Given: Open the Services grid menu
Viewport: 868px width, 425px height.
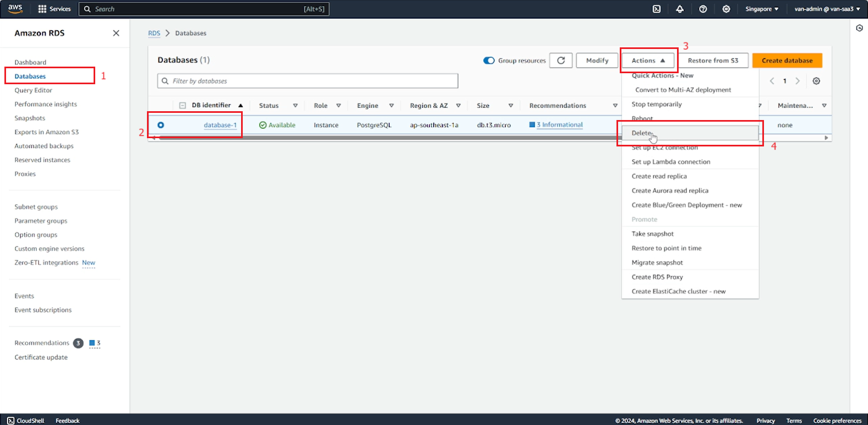Looking at the screenshot, I should (x=54, y=9).
